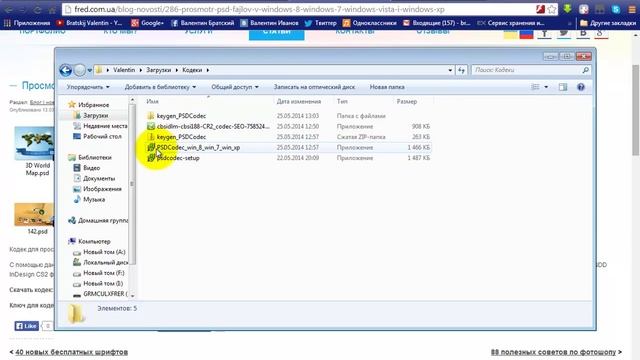This screenshot has width=640, height=360.
Task: Open the Новый том (F:) drive
Action: coord(104,273)
